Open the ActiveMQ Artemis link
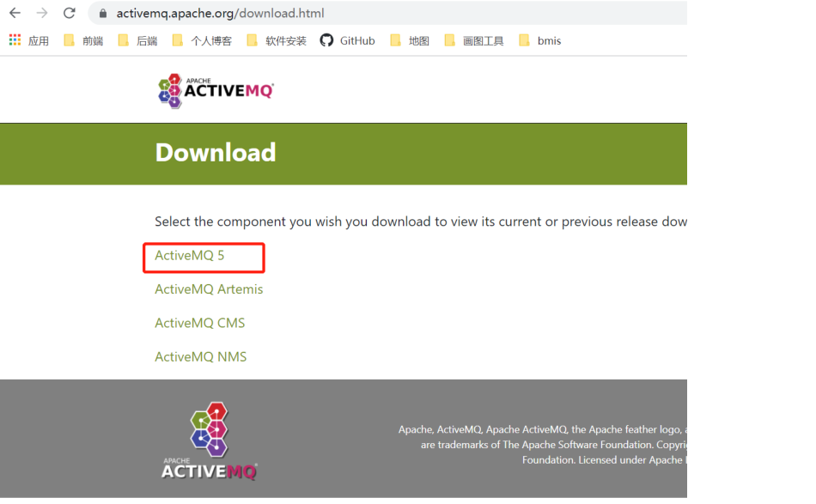Screen dimensions: 816x504 209,289
